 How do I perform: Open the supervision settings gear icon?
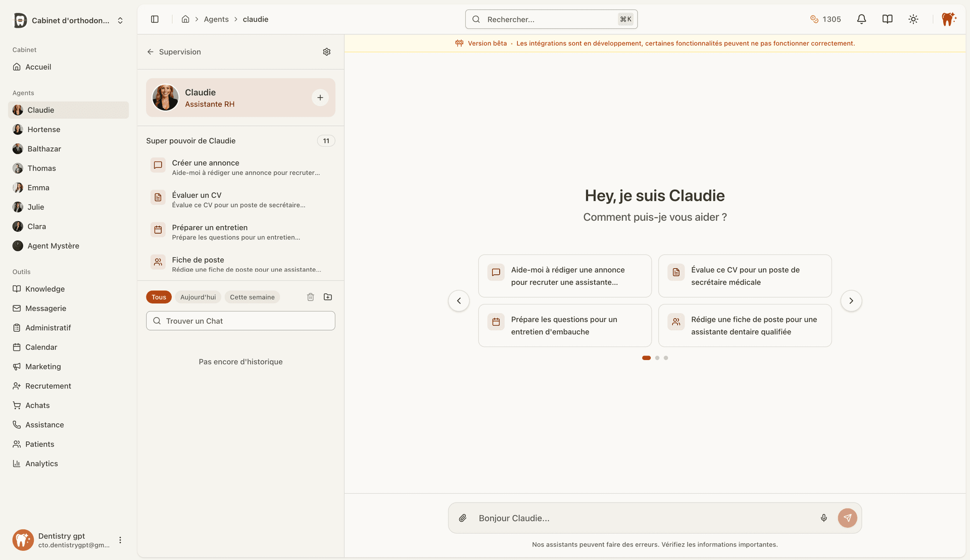coord(326,52)
